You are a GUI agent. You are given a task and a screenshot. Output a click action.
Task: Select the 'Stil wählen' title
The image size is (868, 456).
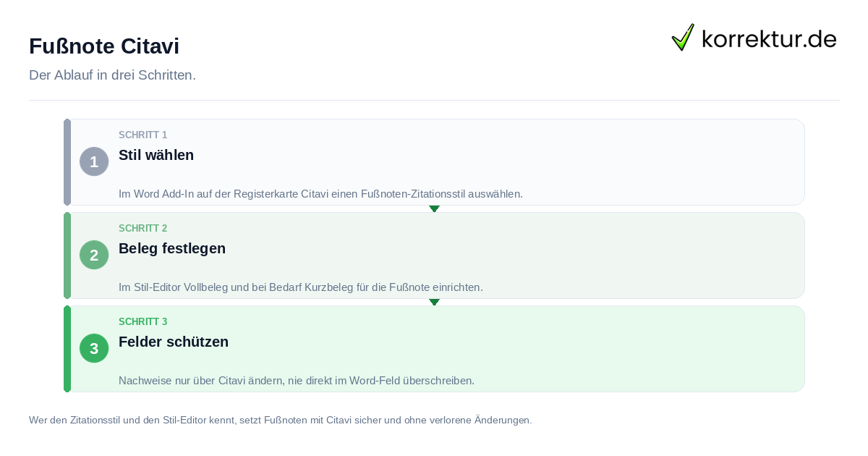[156, 155]
